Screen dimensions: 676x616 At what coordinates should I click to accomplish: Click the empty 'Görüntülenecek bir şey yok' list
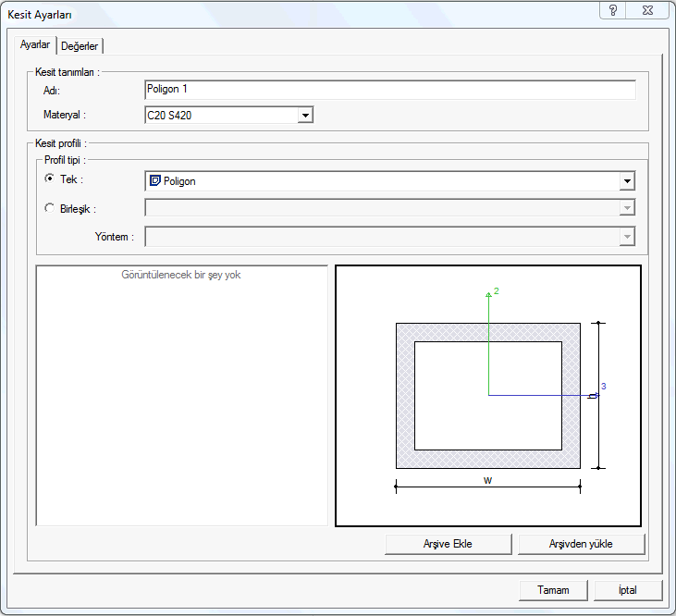coord(181,396)
